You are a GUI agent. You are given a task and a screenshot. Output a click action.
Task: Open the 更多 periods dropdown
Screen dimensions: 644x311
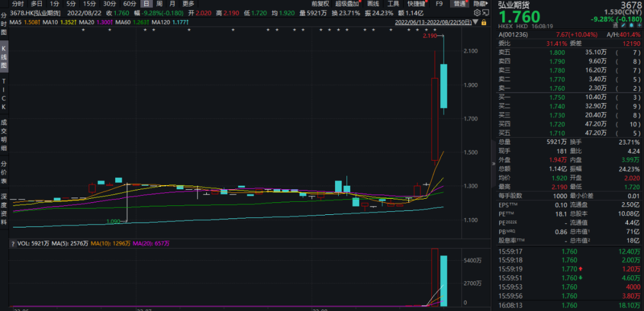[188, 4]
